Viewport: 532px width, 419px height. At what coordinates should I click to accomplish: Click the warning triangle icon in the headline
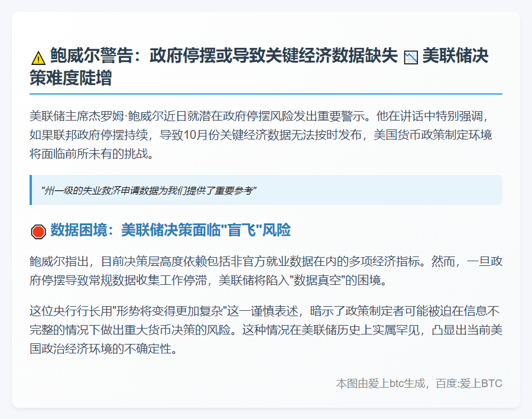(x=37, y=57)
